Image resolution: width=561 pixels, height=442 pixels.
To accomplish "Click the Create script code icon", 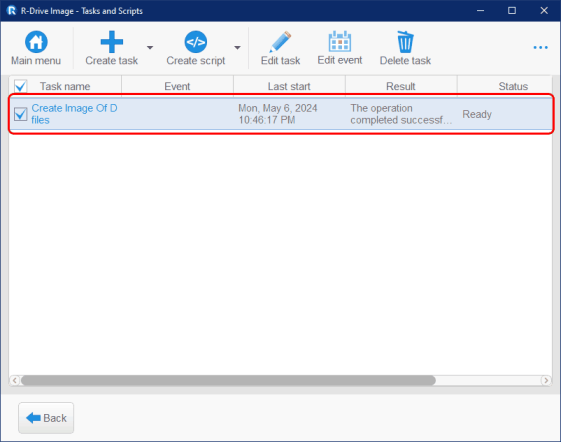I will coord(195,42).
